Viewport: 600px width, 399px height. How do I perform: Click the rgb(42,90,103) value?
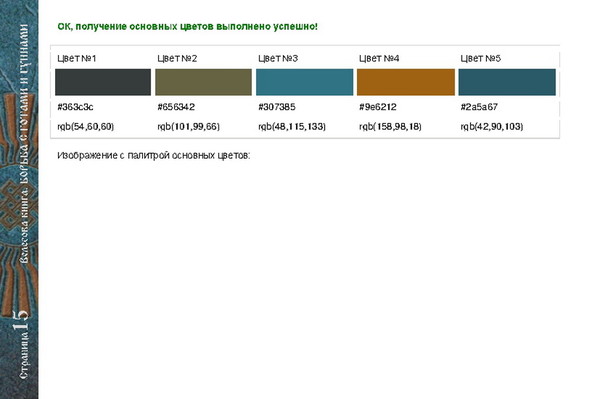pyautogui.click(x=492, y=127)
